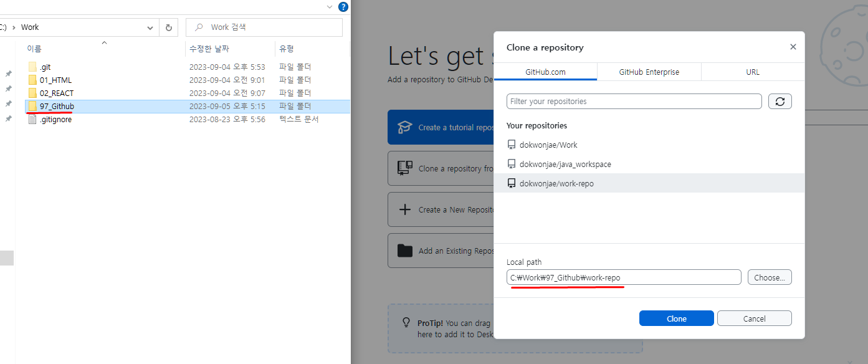
Task: Click the Explorer refresh button
Action: pyautogui.click(x=169, y=27)
